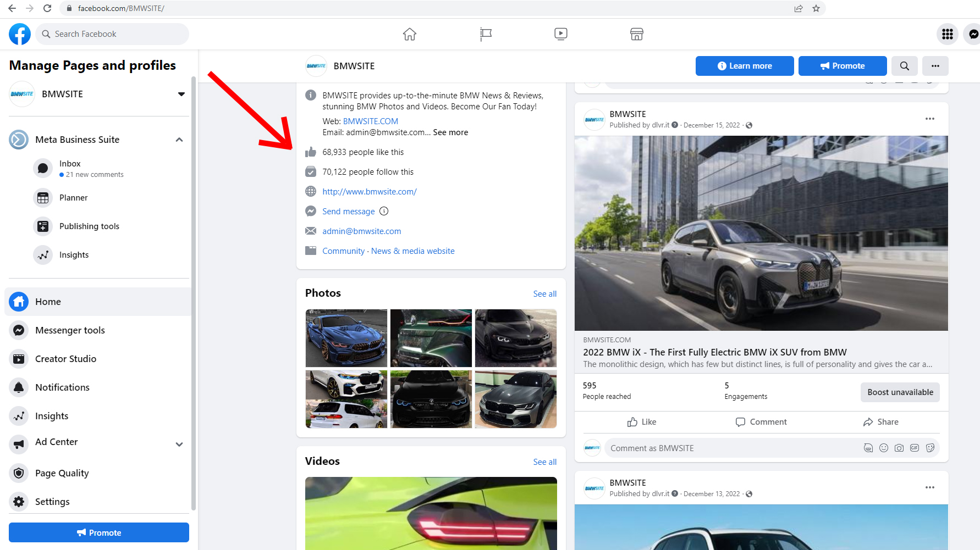Click Comment on the BMW iX post
Image resolution: width=980 pixels, height=550 pixels.
point(761,422)
